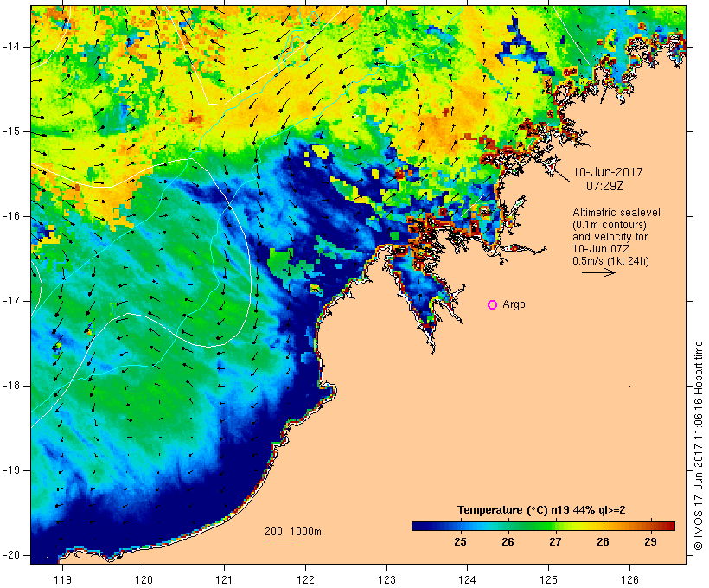Click the '10-Jun 07Z' caption line
This screenshot has height=588, width=709.
click(x=601, y=249)
